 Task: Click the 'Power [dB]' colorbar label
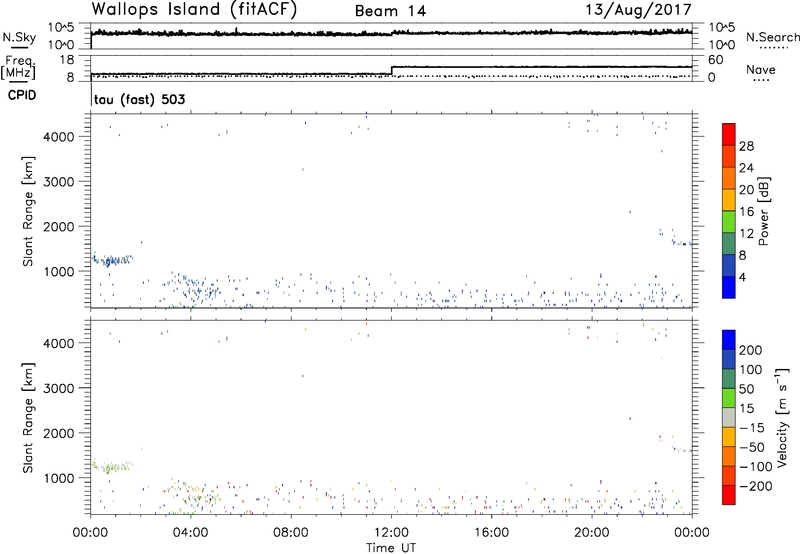(x=764, y=211)
